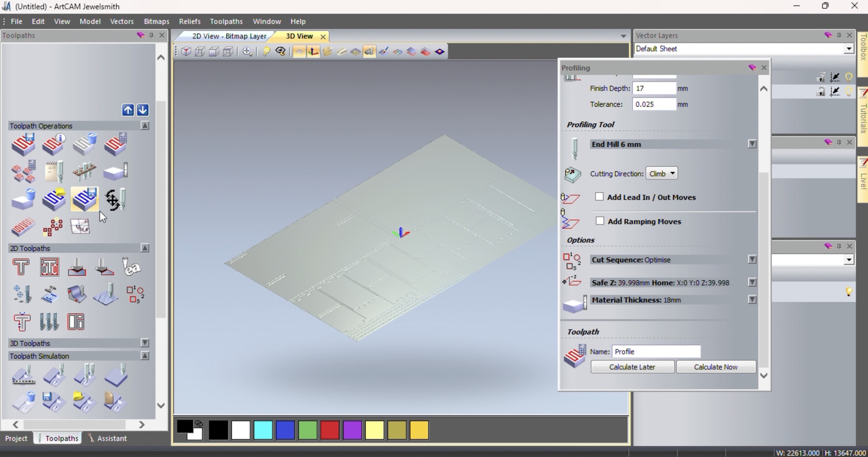Screen dimensions: 868x457
Task: Open the V-Bit Carving toolpath icon
Action: click(77, 267)
